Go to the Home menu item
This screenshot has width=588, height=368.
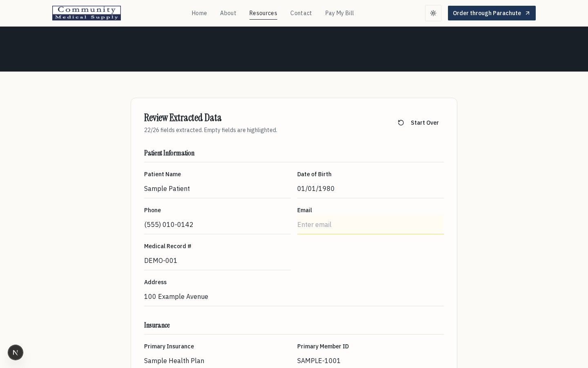pyautogui.click(x=199, y=13)
